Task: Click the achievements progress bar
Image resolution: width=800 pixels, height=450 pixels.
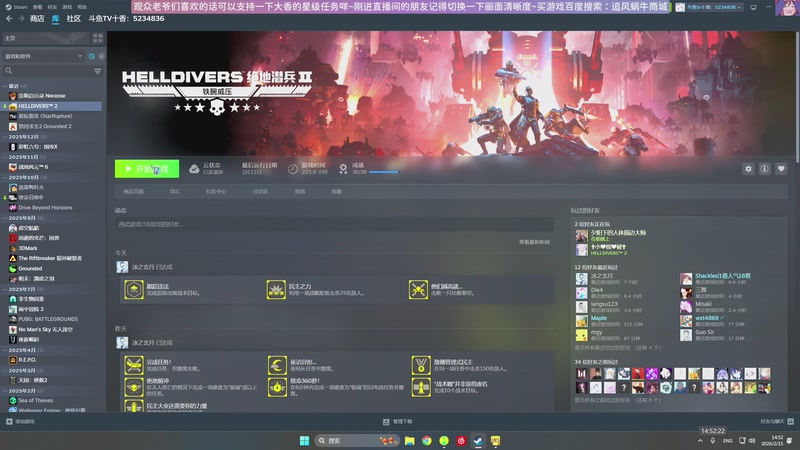Action: point(384,172)
